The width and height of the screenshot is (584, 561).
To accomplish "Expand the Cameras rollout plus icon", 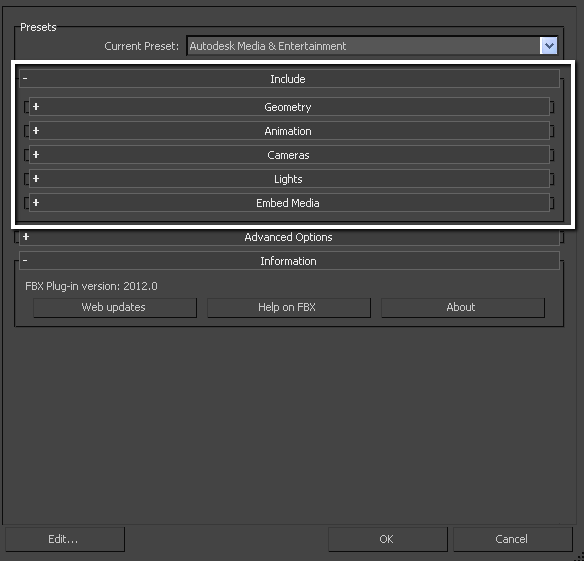I will click(36, 154).
